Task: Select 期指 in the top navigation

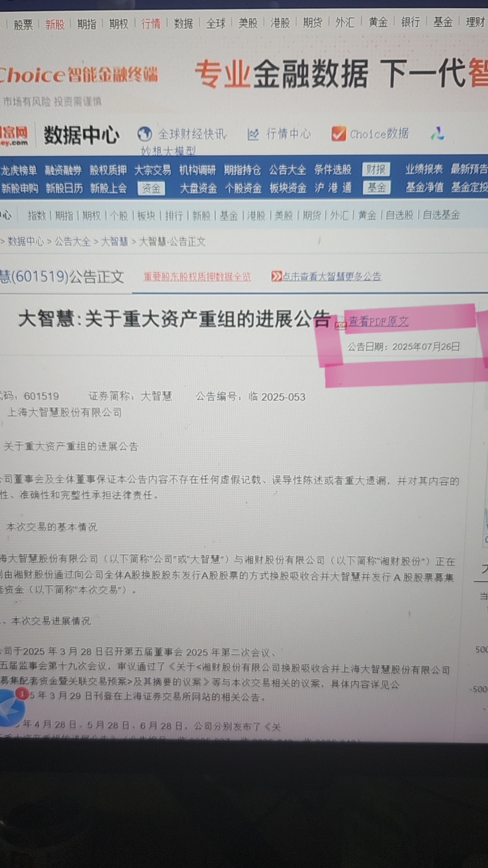Action: point(87,24)
